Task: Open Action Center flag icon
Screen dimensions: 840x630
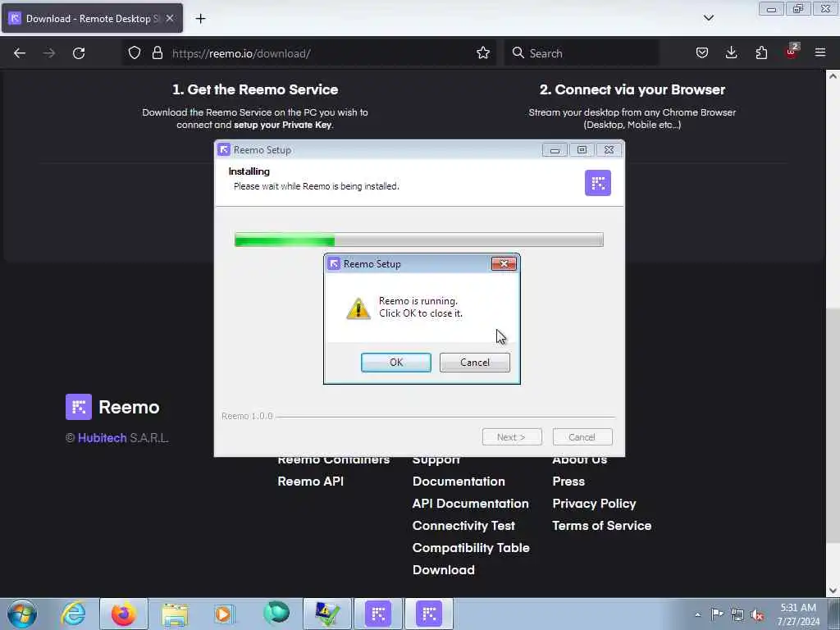Action: [x=716, y=614]
